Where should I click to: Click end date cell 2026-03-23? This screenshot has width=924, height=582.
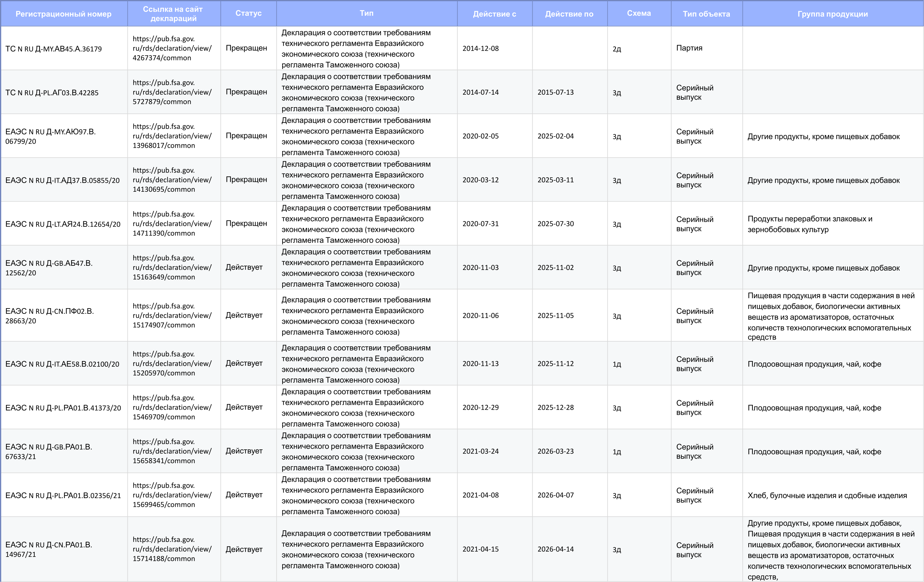click(x=555, y=451)
